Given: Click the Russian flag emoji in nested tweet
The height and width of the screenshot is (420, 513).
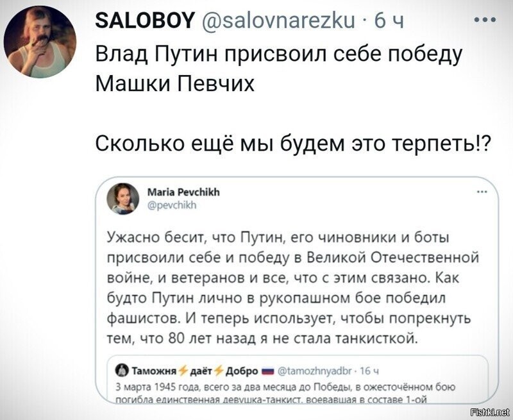Looking at the screenshot, I should 267,371.
